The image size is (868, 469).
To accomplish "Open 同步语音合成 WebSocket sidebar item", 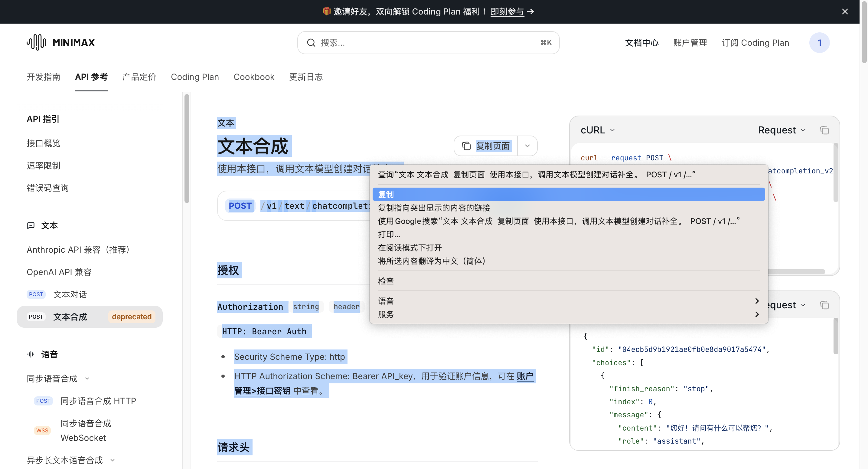I will tap(73, 431).
